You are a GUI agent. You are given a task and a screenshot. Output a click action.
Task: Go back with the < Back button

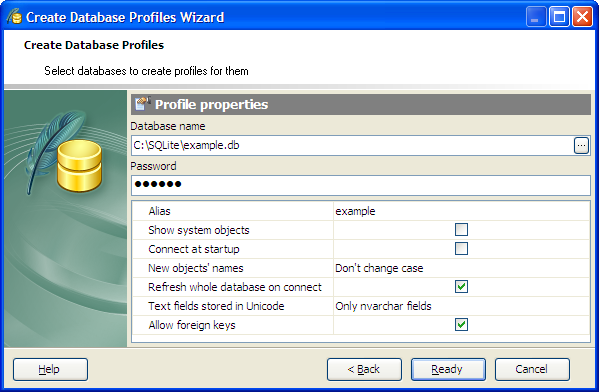click(x=364, y=369)
